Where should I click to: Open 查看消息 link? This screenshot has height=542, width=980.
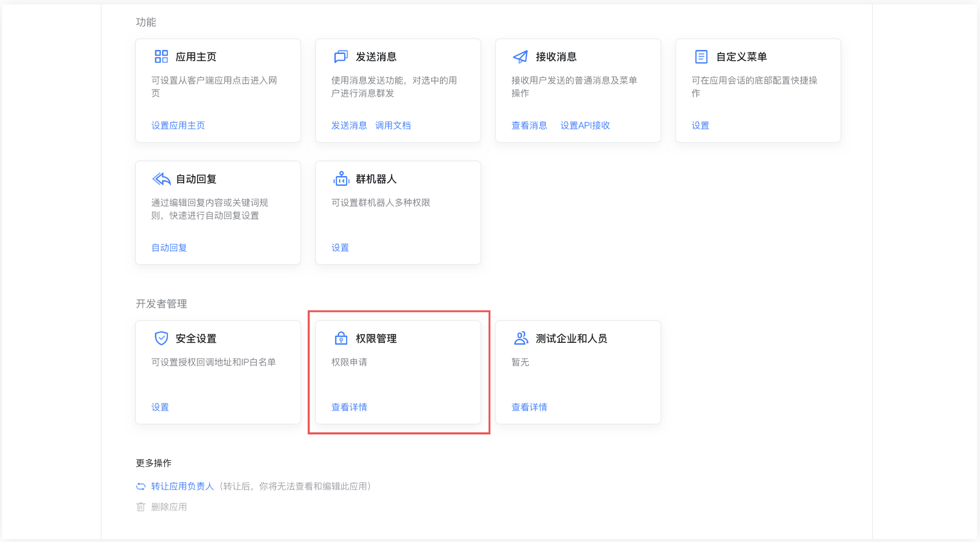[529, 125]
